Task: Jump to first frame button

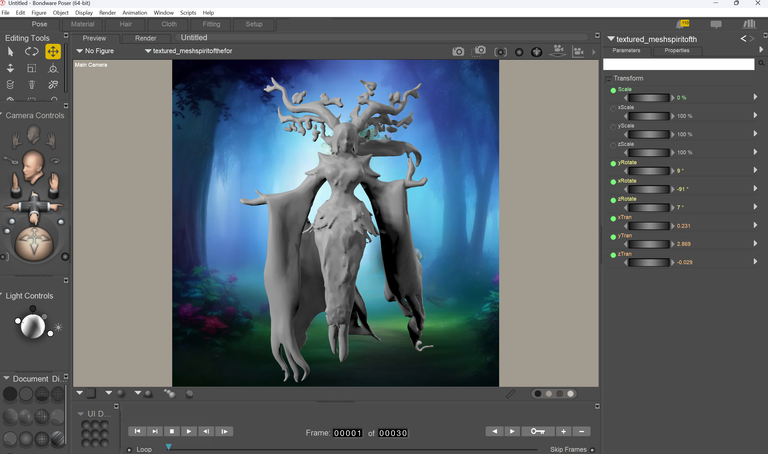Action: [x=137, y=431]
